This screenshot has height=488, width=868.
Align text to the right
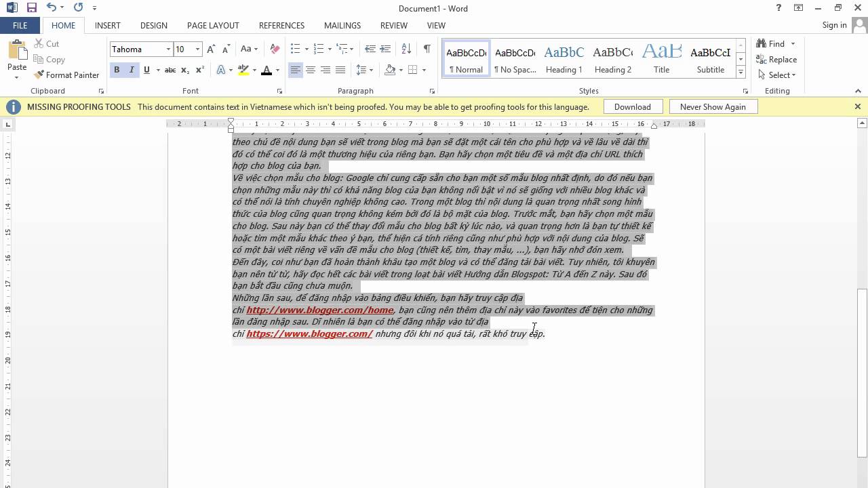pos(325,70)
